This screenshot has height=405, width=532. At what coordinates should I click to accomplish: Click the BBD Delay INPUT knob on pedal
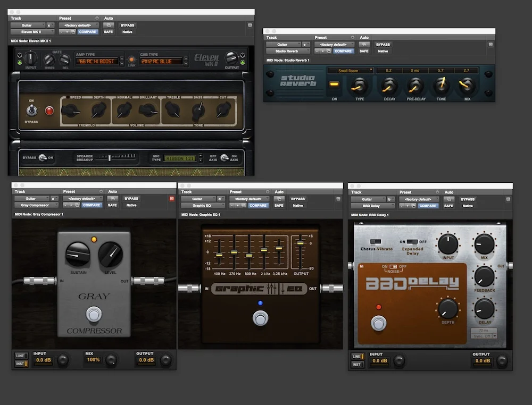[448, 244]
